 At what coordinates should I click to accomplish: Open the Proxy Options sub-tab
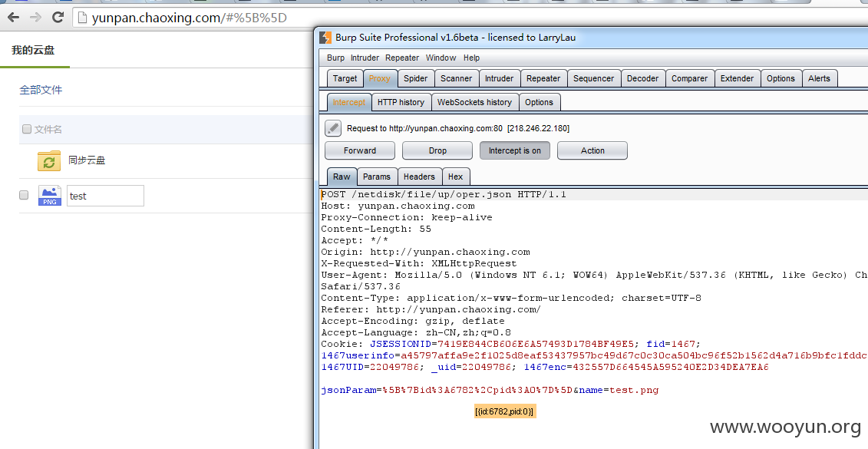(x=540, y=102)
